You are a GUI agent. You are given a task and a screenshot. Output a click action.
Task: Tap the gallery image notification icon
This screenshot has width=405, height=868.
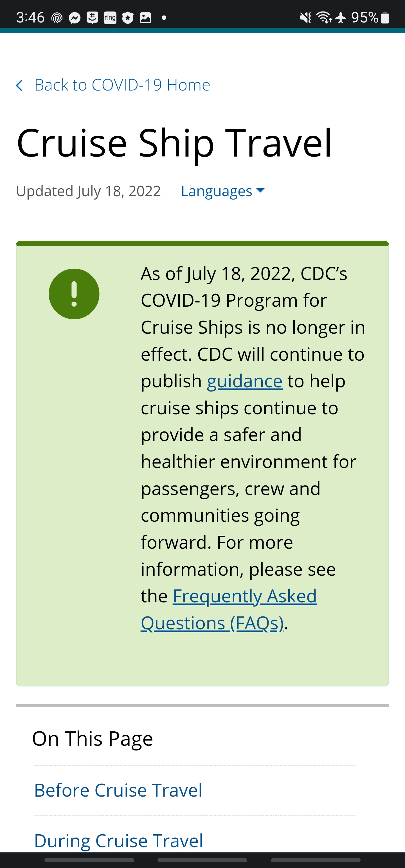(x=145, y=17)
